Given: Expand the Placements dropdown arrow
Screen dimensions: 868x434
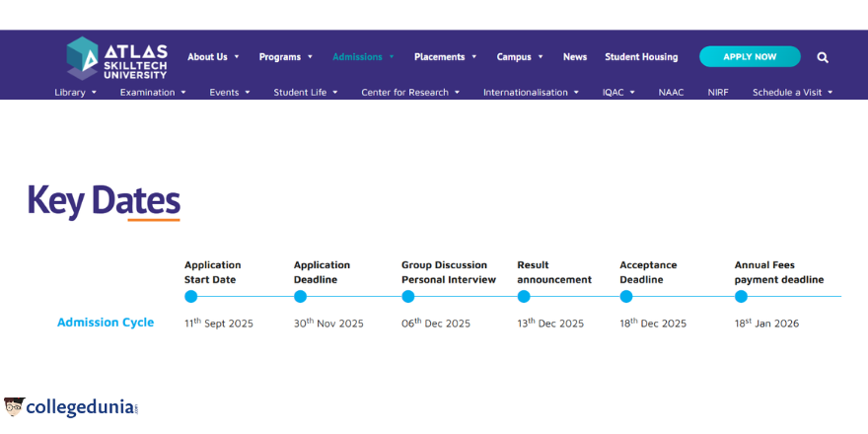Looking at the screenshot, I should (x=473, y=56).
